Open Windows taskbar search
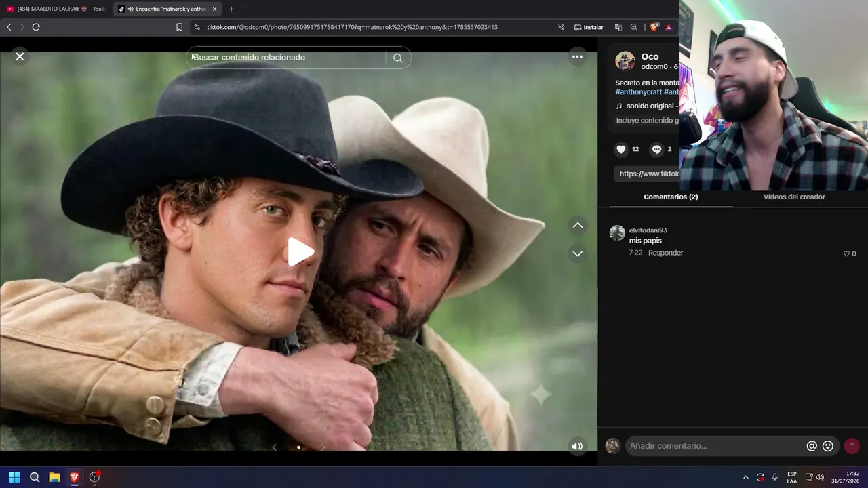Screen dimensions: 868x488 coord(35,477)
